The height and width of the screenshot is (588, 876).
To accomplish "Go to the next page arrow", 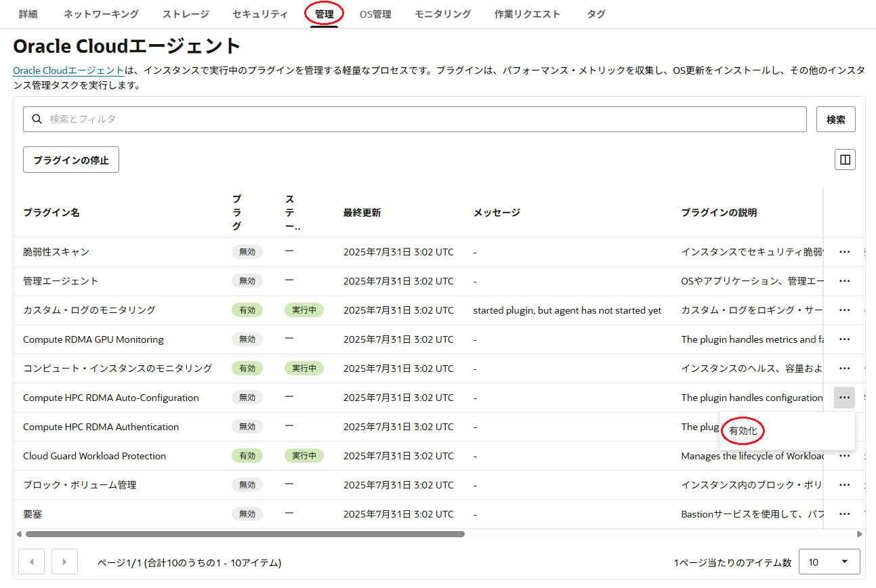I will (64, 562).
